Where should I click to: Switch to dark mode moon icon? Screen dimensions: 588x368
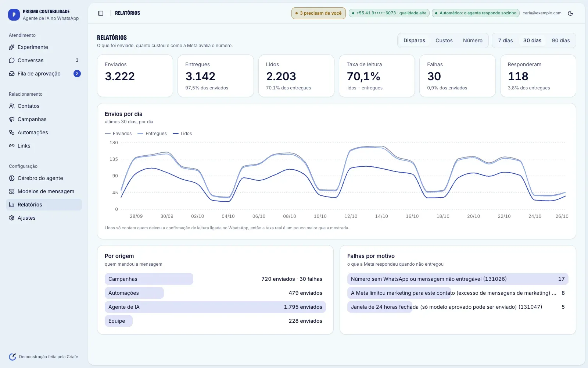[570, 13]
